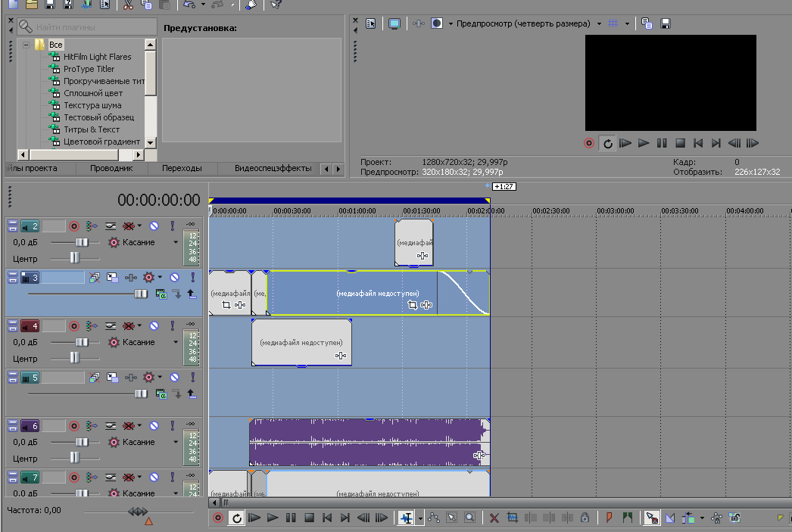Screen dimensions: 792x532
Task: Toggle the lock event icon in the toolbar
Action: pos(584,518)
